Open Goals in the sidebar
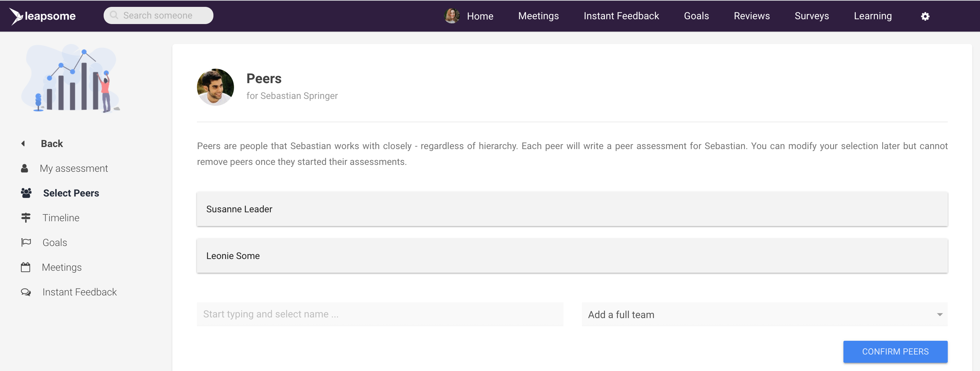Screen dimensions: 980x371 55,243
